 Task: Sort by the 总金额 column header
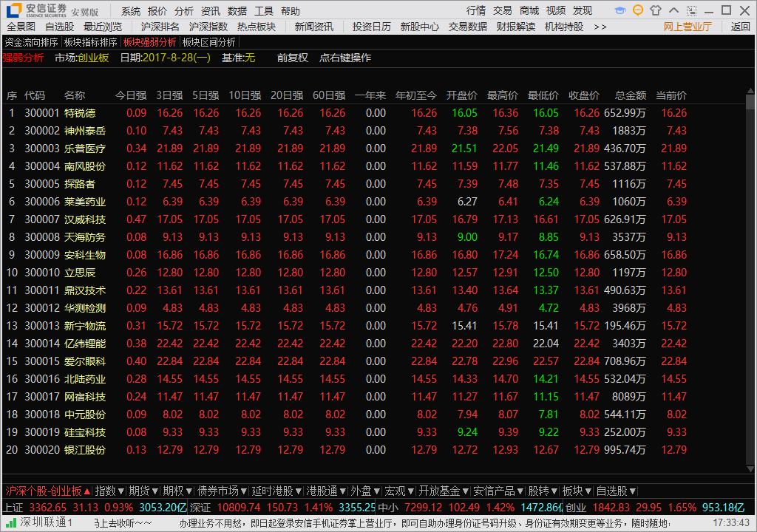coord(631,95)
